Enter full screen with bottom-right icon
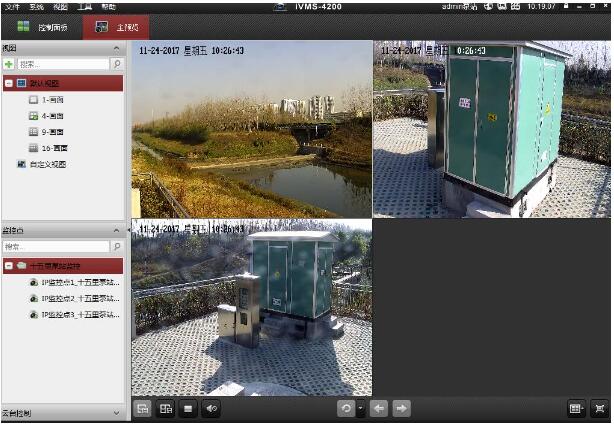614x424 pixels. click(600, 408)
